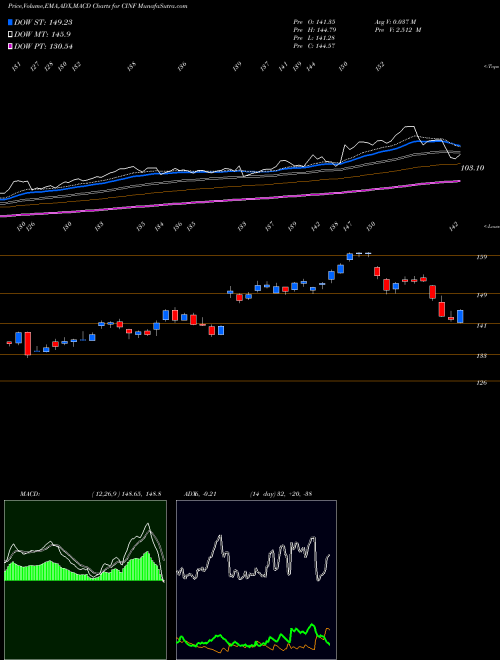This screenshot has height=660, width=500.
Task: Click the DOW MT 145.9 label
Action: click(x=42, y=34)
